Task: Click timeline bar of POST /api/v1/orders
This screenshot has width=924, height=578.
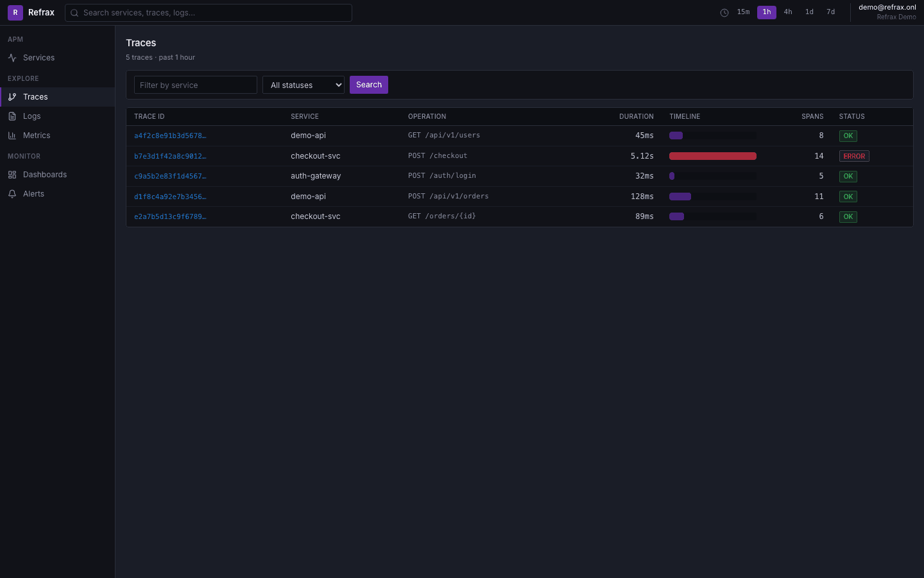Action: pyautogui.click(x=680, y=197)
